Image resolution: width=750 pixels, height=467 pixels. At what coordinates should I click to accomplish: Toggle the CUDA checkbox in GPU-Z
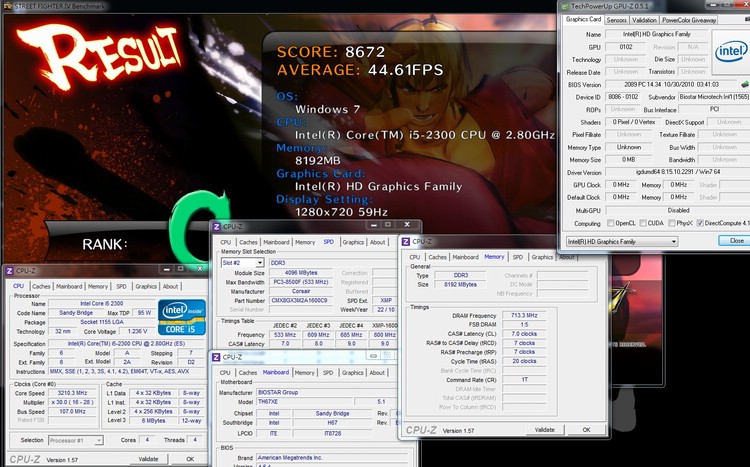(643, 223)
